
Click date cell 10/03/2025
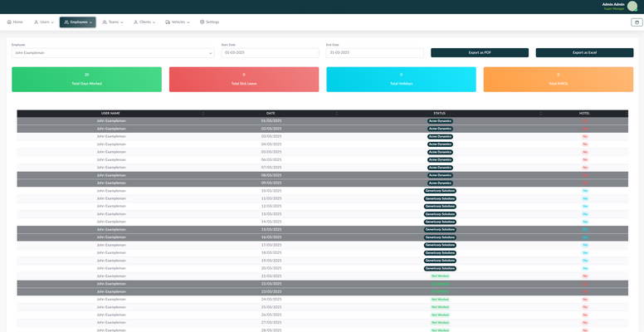pyautogui.click(x=271, y=191)
